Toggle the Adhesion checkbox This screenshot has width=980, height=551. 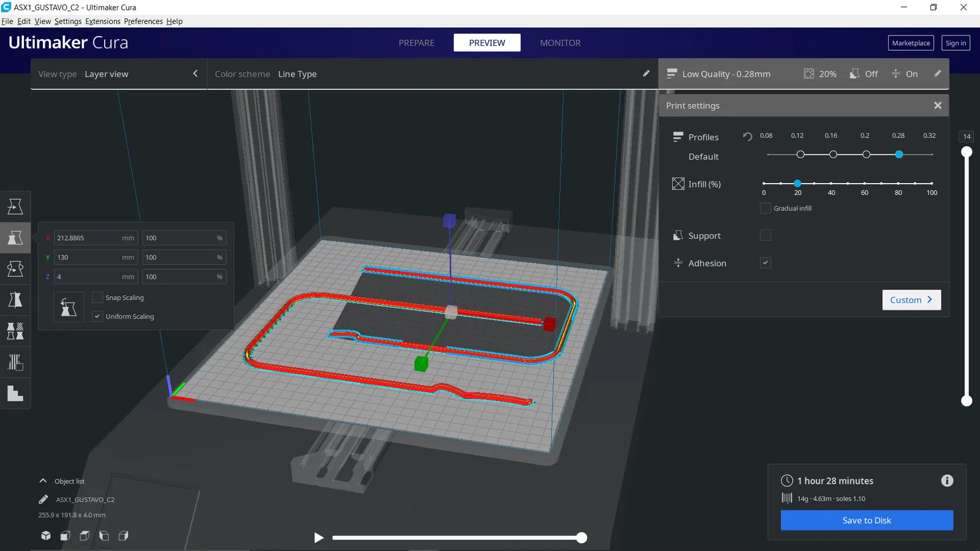[x=766, y=263]
